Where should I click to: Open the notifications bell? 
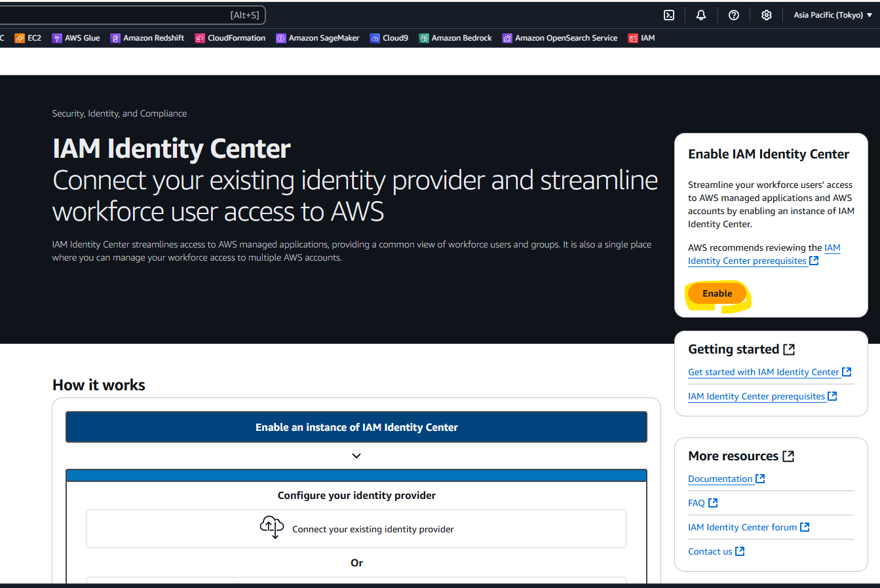click(701, 15)
